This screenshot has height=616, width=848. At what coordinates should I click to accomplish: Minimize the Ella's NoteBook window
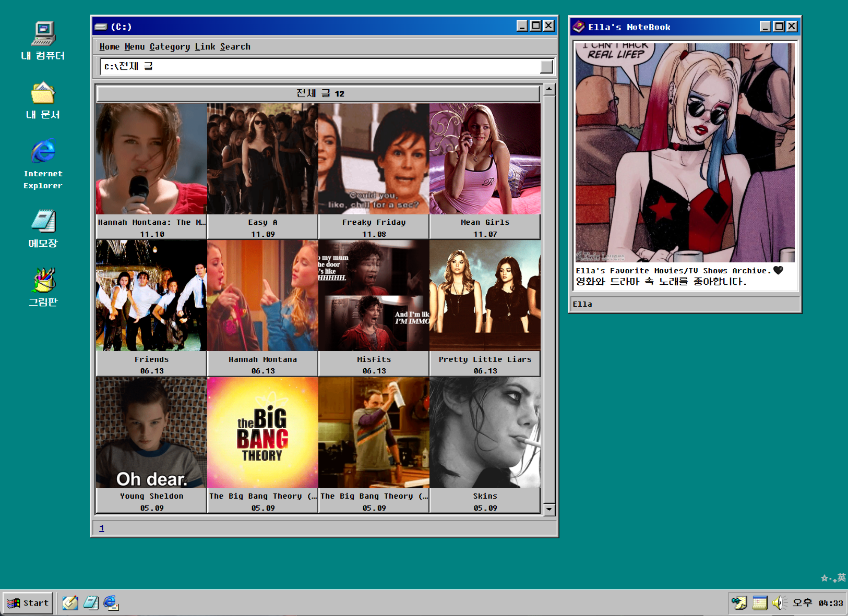coord(765,26)
